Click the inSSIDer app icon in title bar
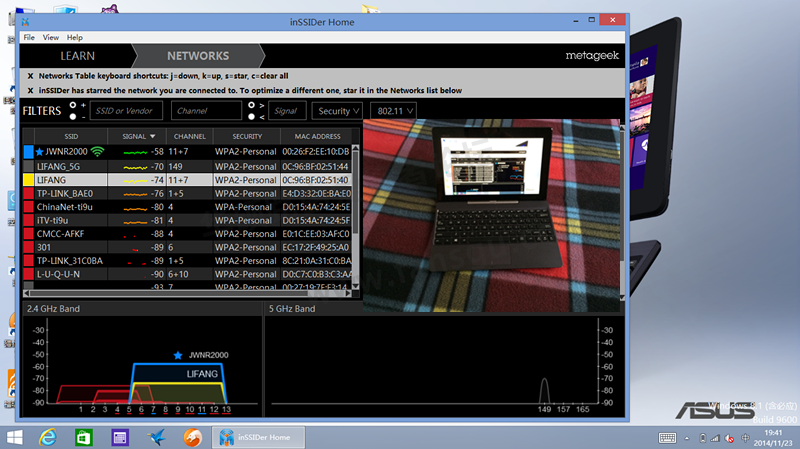This screenshot has height=449, width=800. pos(26,22)
